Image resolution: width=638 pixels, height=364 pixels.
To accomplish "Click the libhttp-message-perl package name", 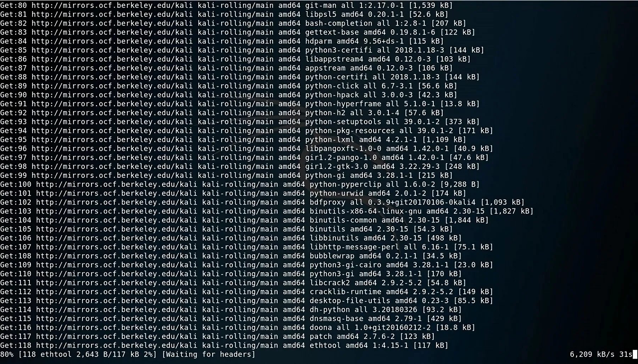I will coord(354,247).
